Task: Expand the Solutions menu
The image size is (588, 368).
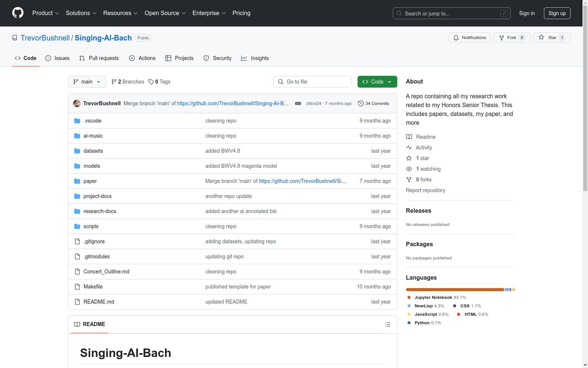Action: [81, 13]
